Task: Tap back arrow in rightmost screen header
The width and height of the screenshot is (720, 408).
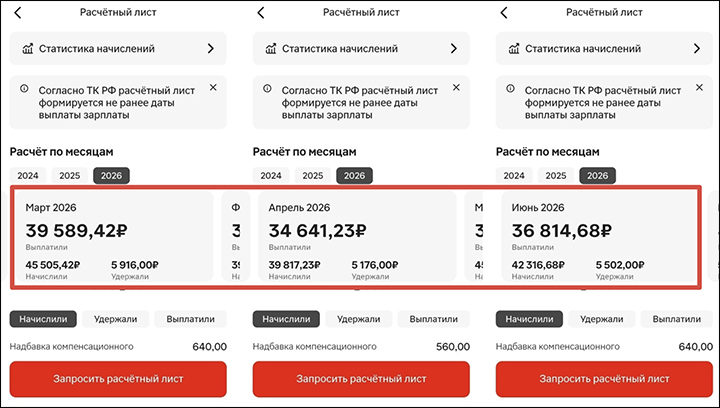Action: 504,12
